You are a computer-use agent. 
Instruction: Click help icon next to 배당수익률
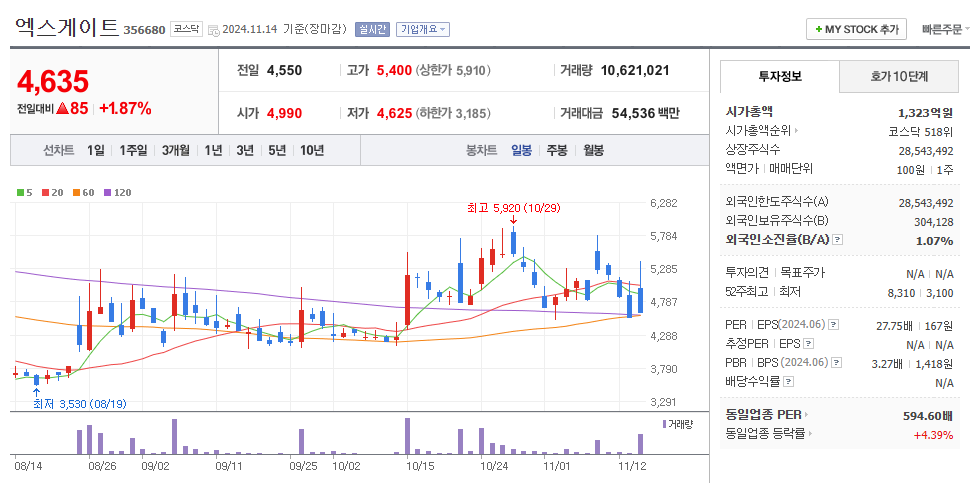click(x=788, y=382)
